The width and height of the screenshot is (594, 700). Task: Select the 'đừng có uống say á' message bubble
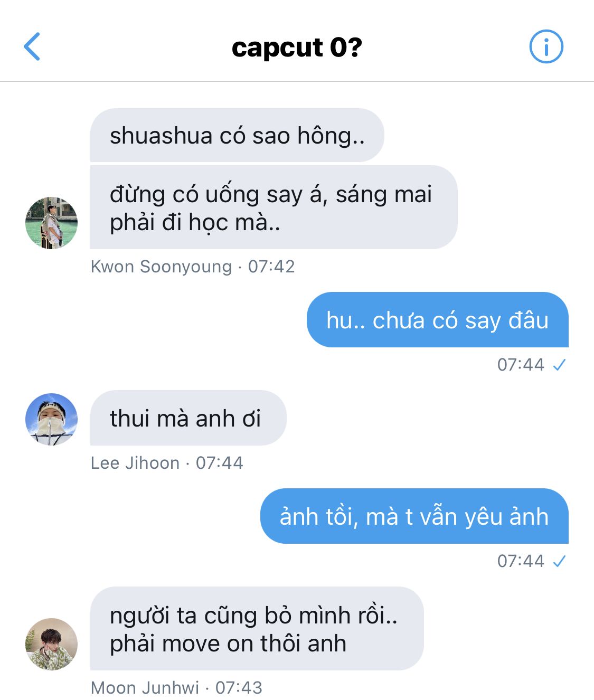coord(274,207)
